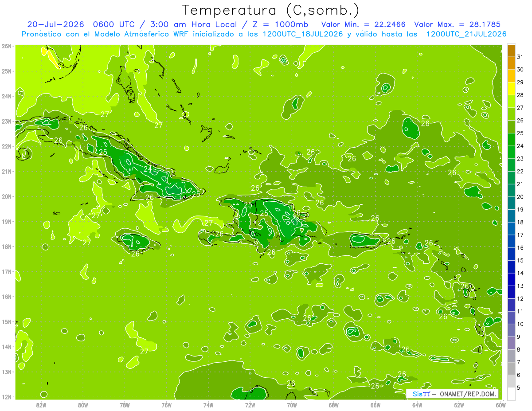The height and width of the screenshot is (411, 532).
Task: Select the date text "20-Jul-2026"
Action: click(x=55, y=24)
